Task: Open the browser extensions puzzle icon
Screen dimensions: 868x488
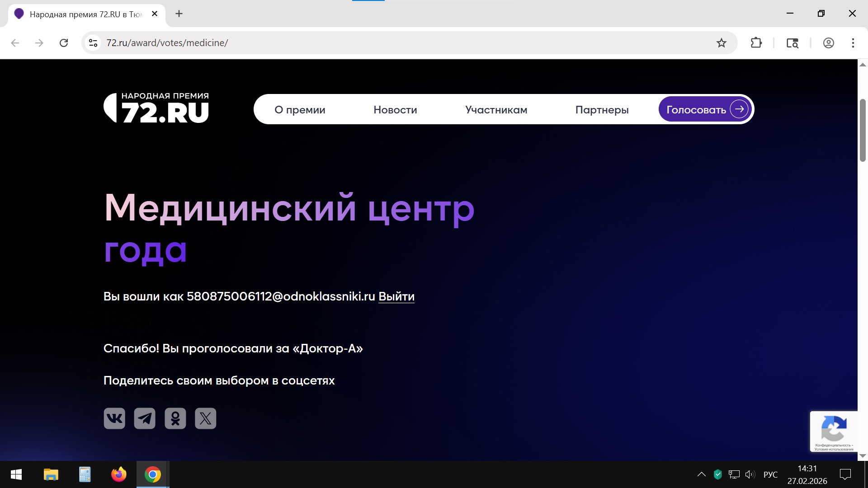Action: pos(756,43)
